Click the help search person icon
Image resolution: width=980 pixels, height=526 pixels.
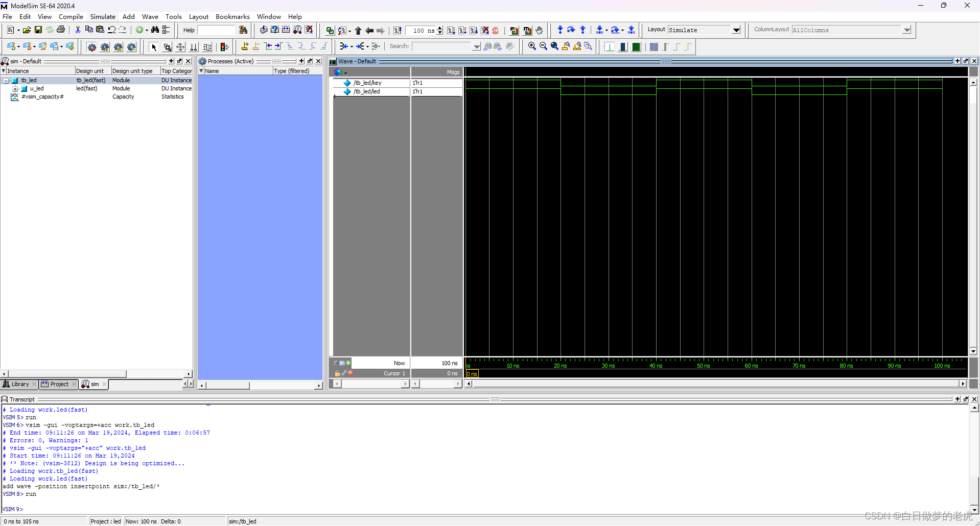(x=243, y=30)
